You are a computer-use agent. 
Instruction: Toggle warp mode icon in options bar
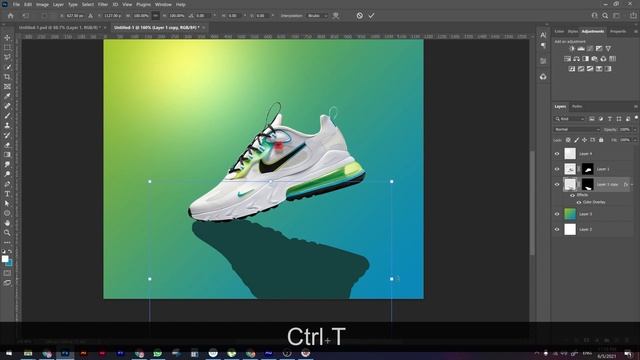(x=336, y=16)
